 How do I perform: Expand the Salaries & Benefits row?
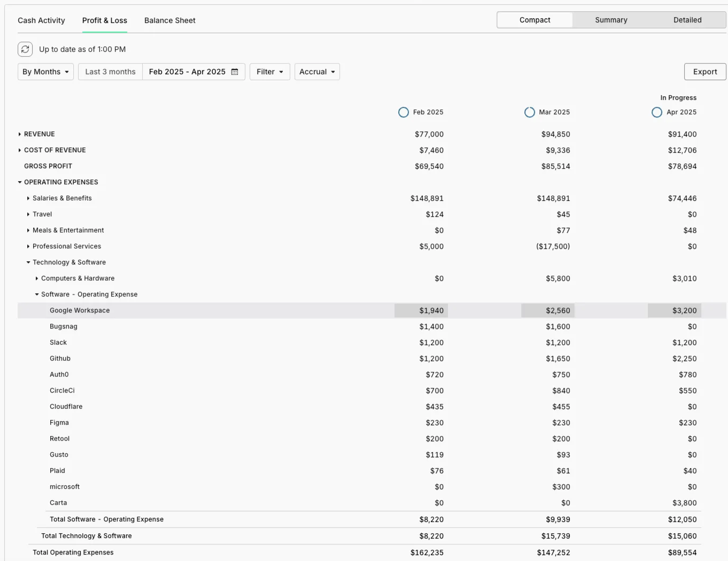click(x=28, y=198)
